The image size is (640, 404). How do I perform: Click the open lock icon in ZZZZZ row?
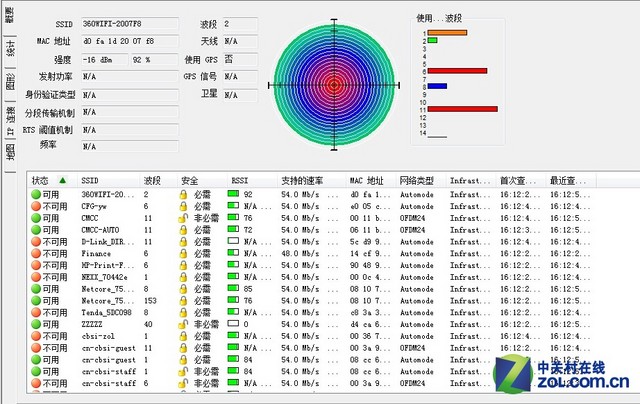[x=183, y=325]
